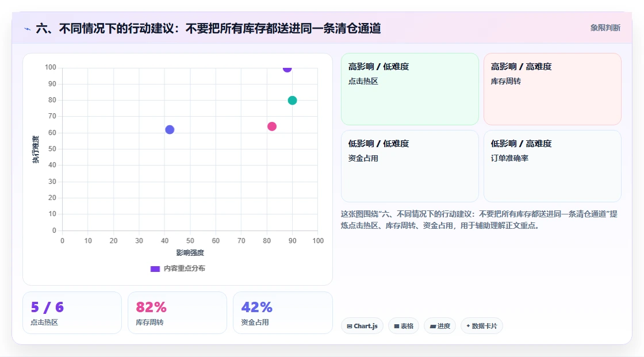This screenshot has height=357, width=644.
Task: Select the 低影响 / 低难度 quadrant card
Action: 409,166
